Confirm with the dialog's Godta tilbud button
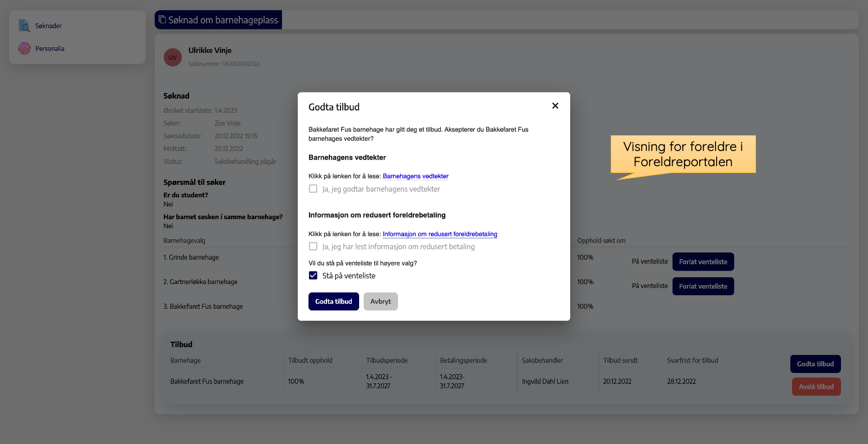The width and height of the screenshot is (868, 444). click(x=334, y=301)
